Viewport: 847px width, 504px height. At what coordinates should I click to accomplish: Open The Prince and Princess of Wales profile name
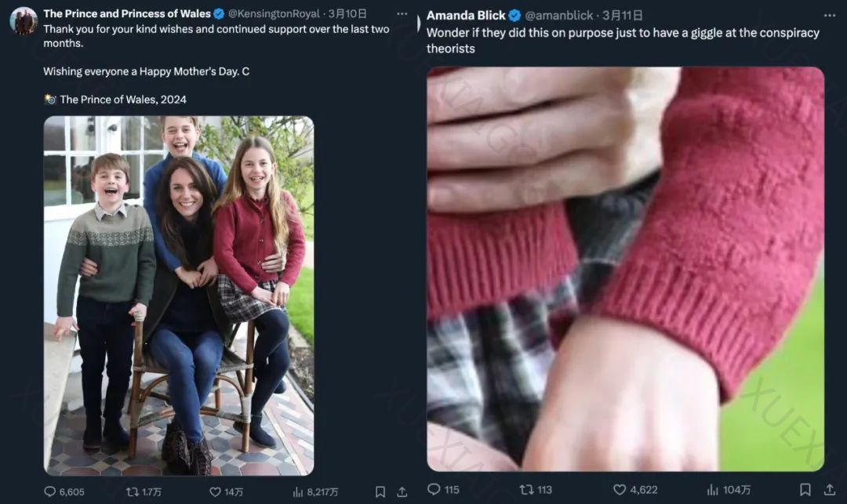tap(127, 13)
